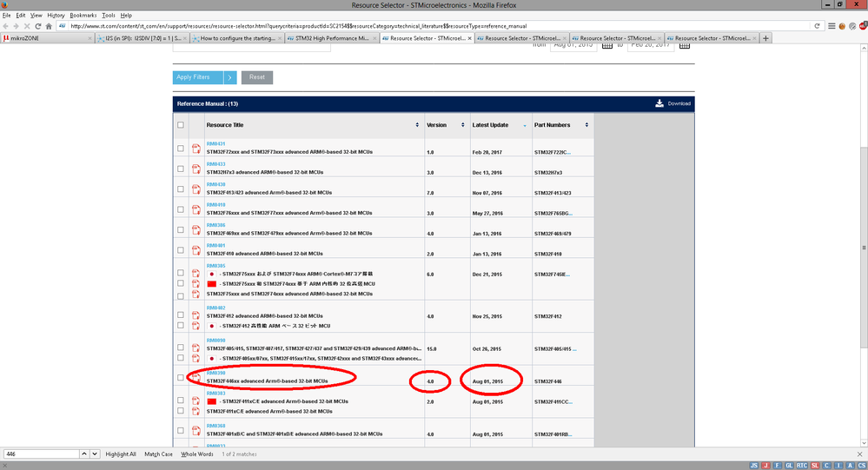Switch to the How to configure tab

coord(237,38)
